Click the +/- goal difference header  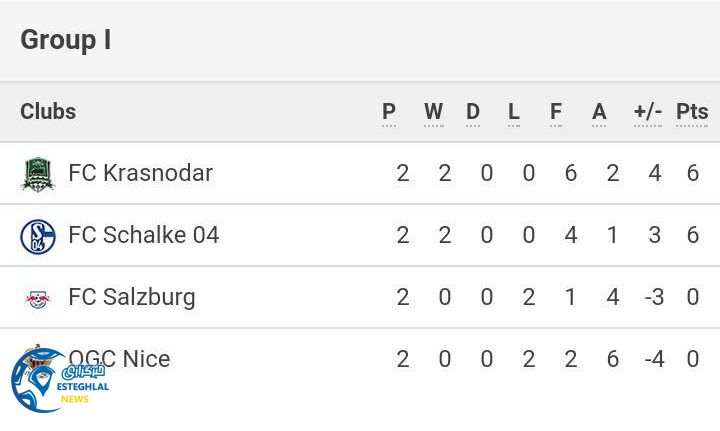coord(648,112)
